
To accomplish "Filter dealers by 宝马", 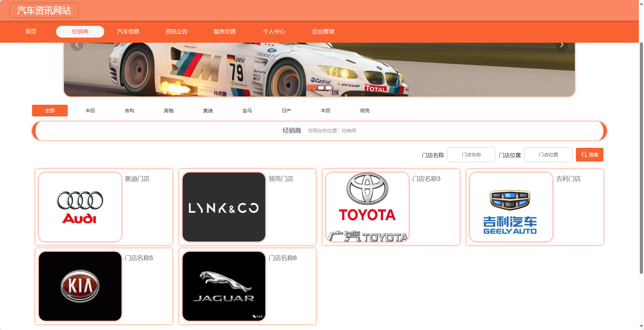I will coord(247,111).
